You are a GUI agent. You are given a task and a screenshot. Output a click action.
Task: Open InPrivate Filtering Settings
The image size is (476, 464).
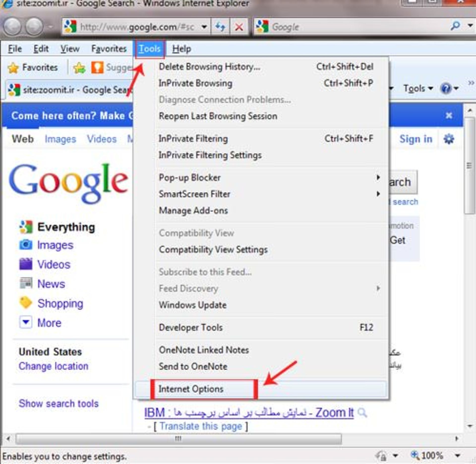[x=261, y=155]
